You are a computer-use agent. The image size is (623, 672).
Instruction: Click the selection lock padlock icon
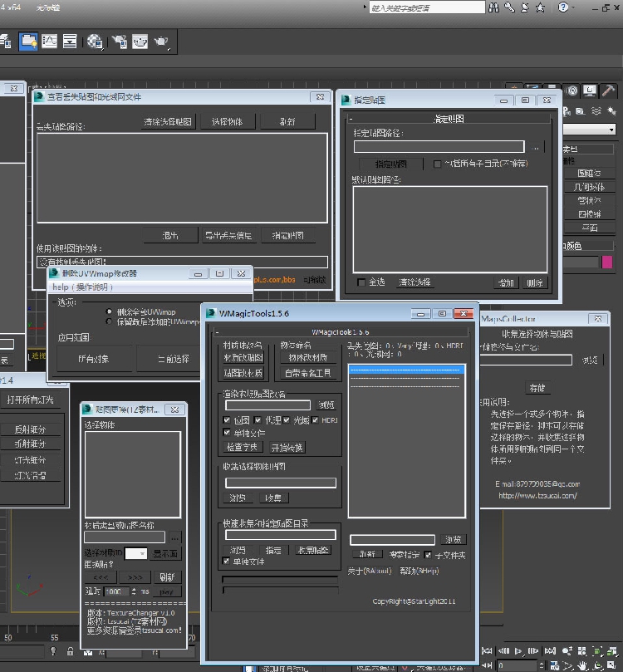point(71,651)
